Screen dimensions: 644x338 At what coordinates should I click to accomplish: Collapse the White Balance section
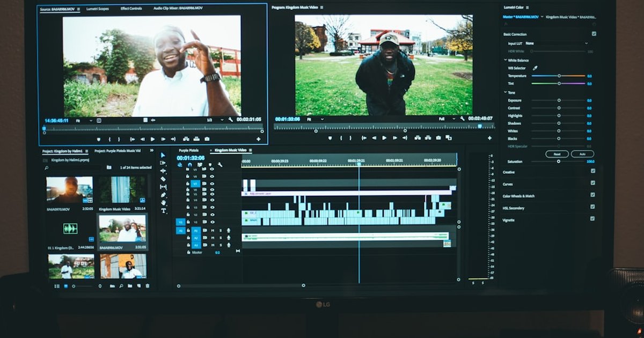505,60
